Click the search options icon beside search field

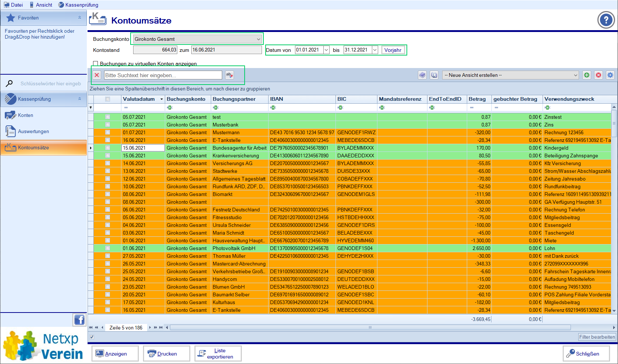click(x=229, y=75)
